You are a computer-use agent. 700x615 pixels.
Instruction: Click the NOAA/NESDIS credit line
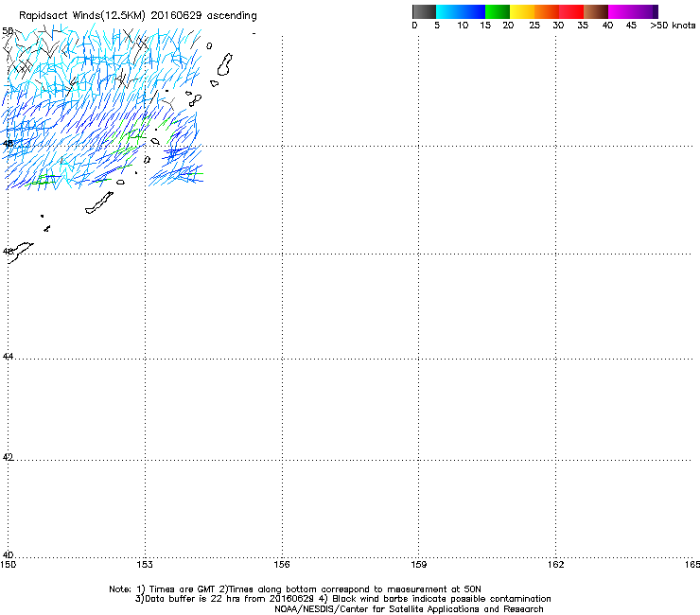click(x=409, y=609)
